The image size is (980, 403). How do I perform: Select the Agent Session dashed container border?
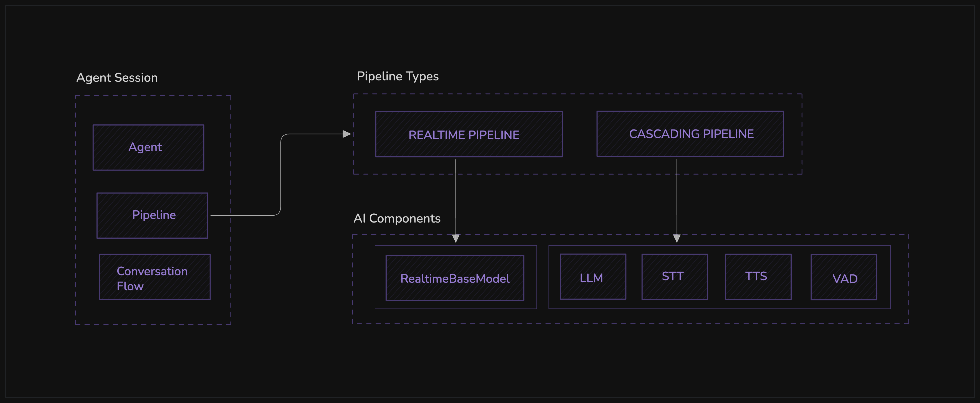click(75, 209)
